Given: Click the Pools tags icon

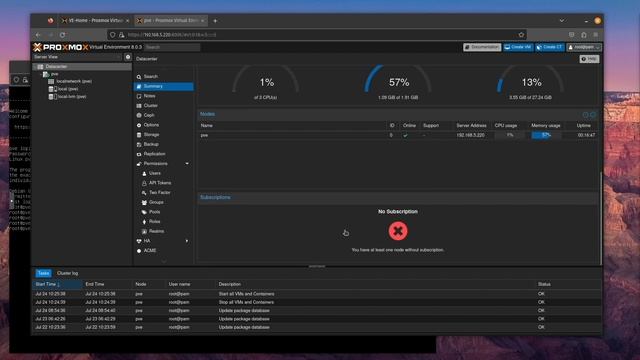Looking at the screenshot, I should tap(144, 212).
